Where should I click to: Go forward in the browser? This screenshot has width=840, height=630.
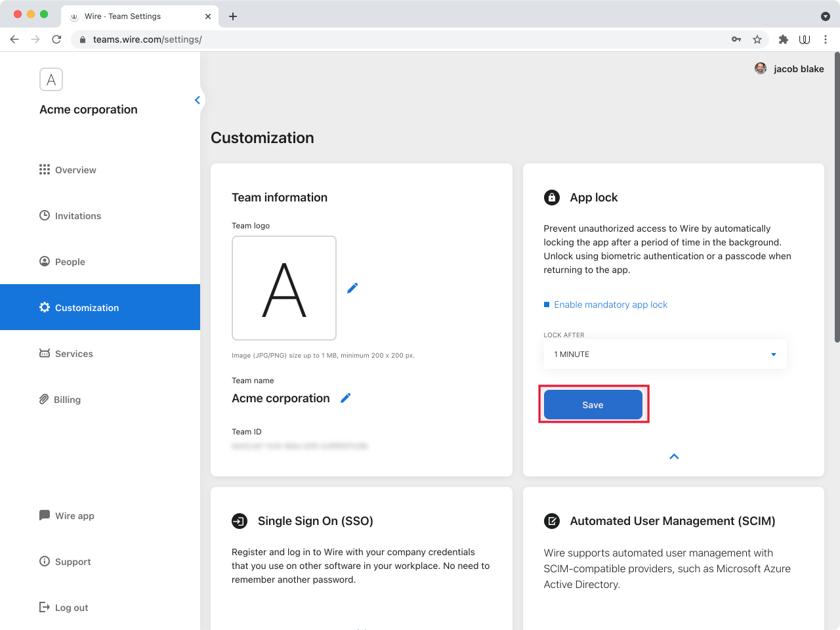(x=35, y=39)
